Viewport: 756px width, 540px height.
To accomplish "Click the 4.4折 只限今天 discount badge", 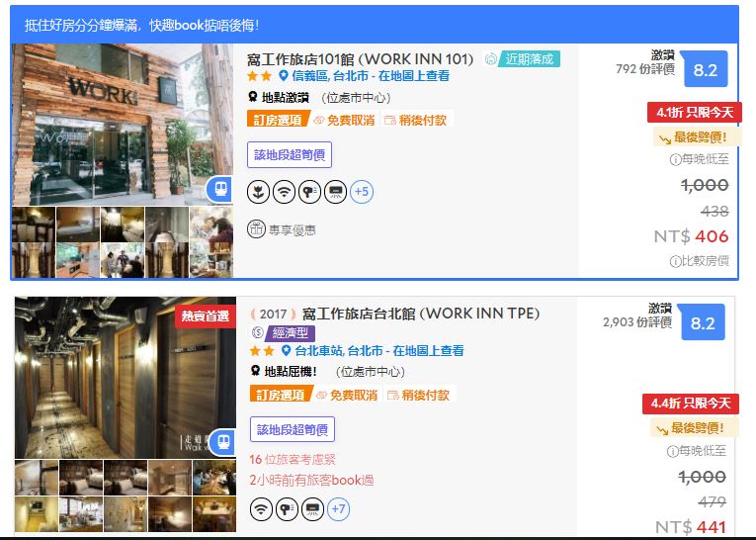I will 691,404.
